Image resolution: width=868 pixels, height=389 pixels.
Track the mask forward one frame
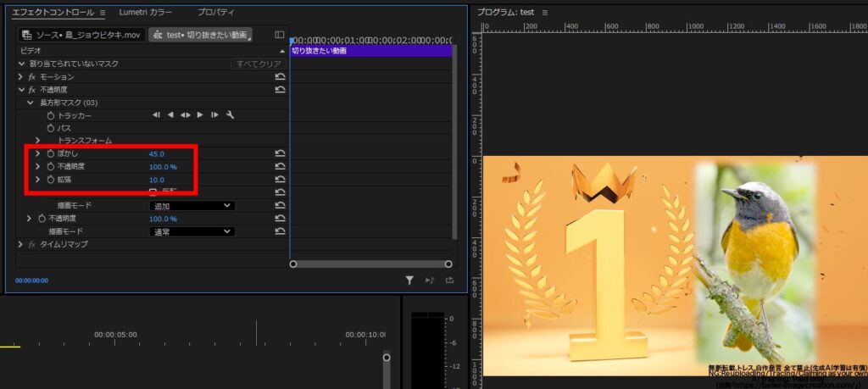pos(214,115)
